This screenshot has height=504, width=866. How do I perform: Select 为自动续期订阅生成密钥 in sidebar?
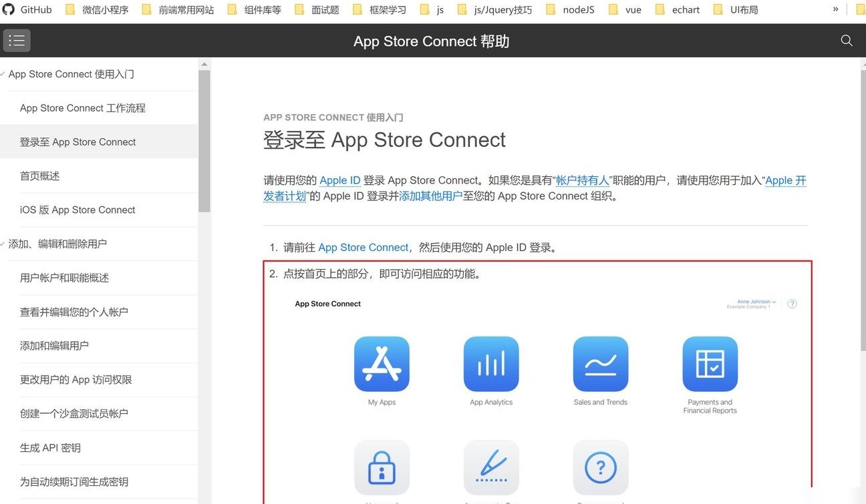click(99, 482)
